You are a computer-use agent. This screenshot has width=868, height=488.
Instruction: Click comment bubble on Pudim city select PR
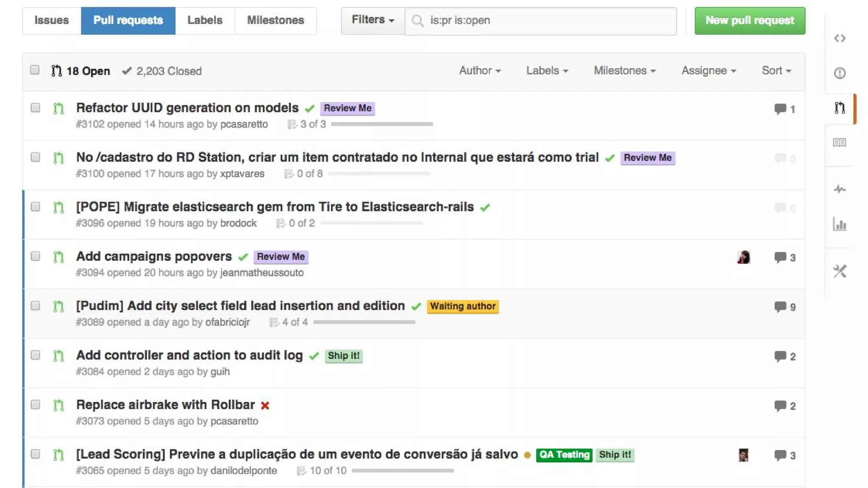(780, 307)
